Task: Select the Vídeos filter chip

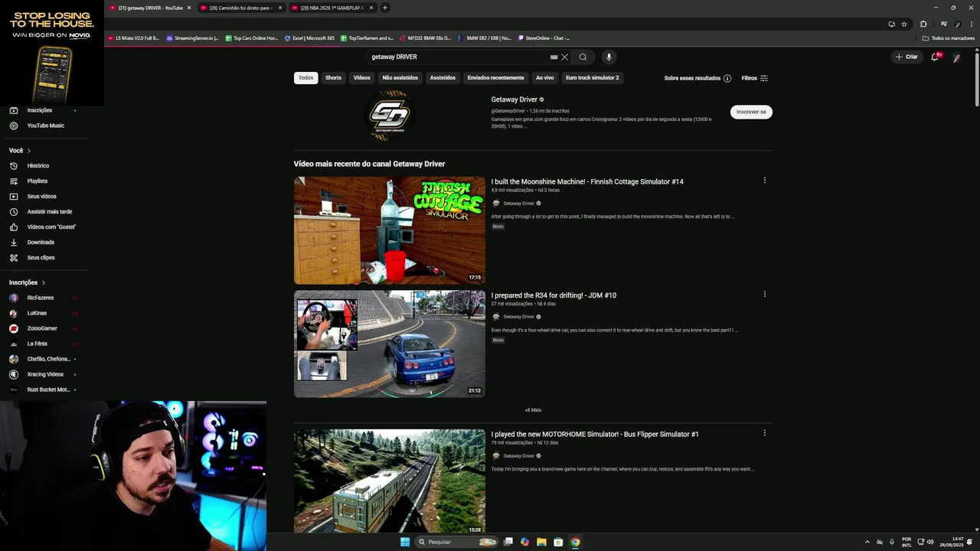Action: click(362, 78)
